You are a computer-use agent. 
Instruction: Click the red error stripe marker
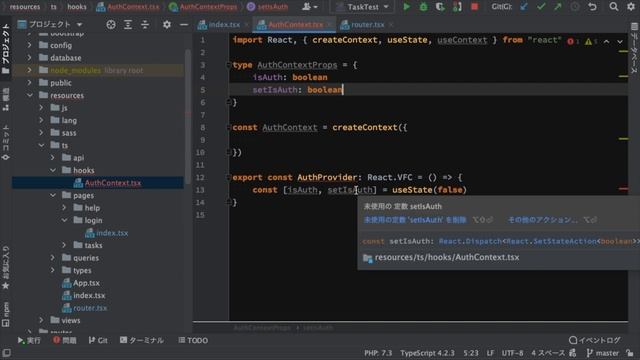point(623,189)
